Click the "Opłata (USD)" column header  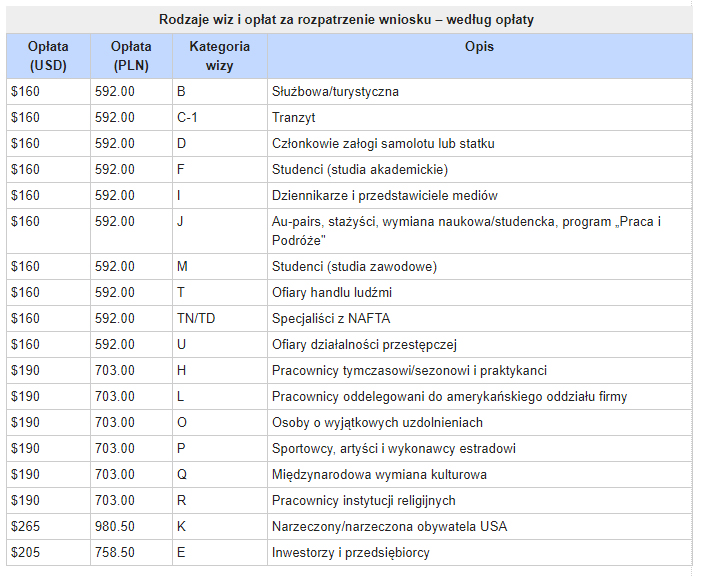coord(48,56)
